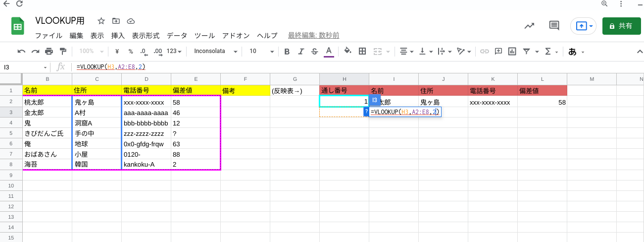
Task: Click the document title VLOOKUP用
Action: click(x=60, y=21)
